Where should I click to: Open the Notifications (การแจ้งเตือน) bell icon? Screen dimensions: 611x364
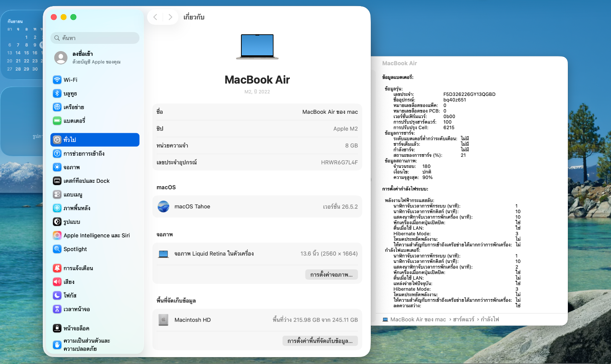57,268
